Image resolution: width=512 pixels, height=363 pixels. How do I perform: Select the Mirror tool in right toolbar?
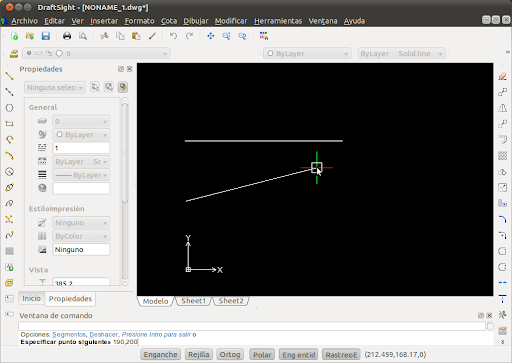[x=503, y=108]
